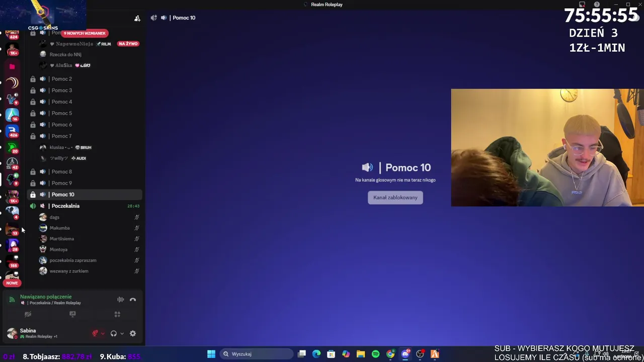Click the Wyszukaj taskbar search box
Viewport: 644px width, 362px height.
257,354
